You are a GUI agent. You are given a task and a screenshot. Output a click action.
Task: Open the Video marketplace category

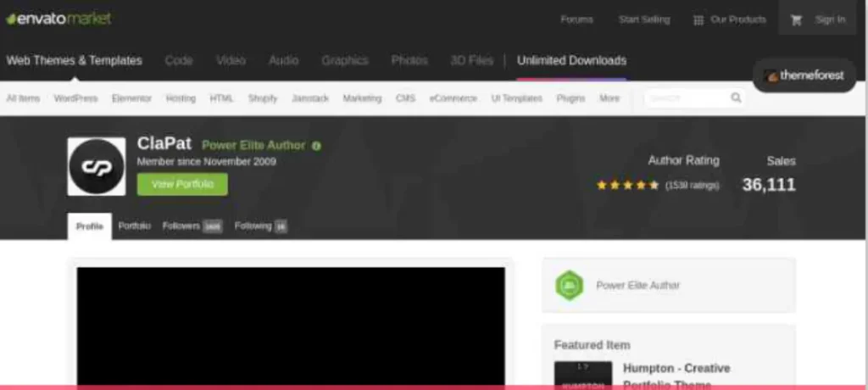coord(231,60)
